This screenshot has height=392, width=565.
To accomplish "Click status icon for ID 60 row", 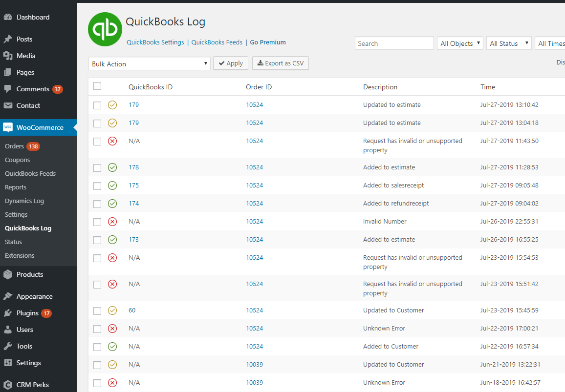I will (x=112, y=310).
